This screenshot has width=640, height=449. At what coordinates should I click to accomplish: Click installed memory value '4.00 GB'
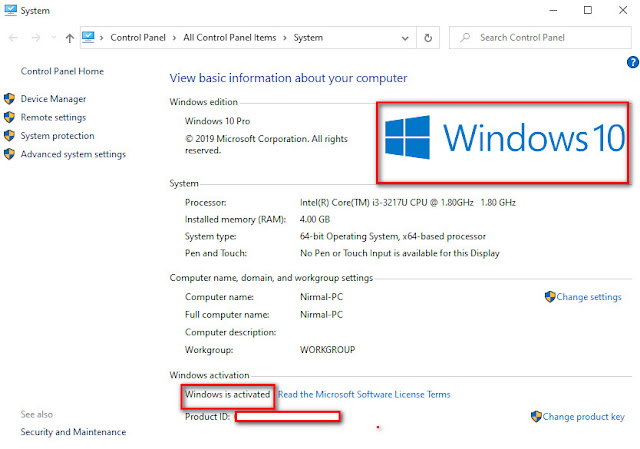click(x=315, y=220)
